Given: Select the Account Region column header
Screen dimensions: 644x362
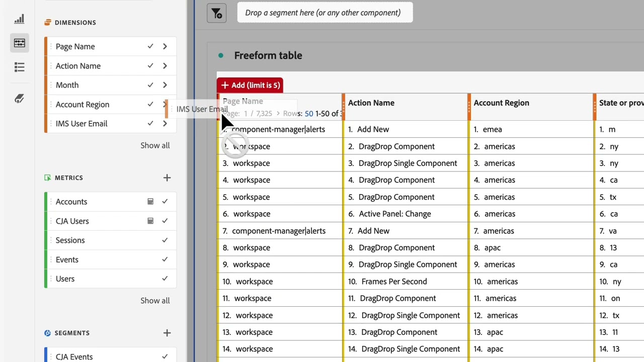Looking at the screenshot, I should [x=501, y=103].
